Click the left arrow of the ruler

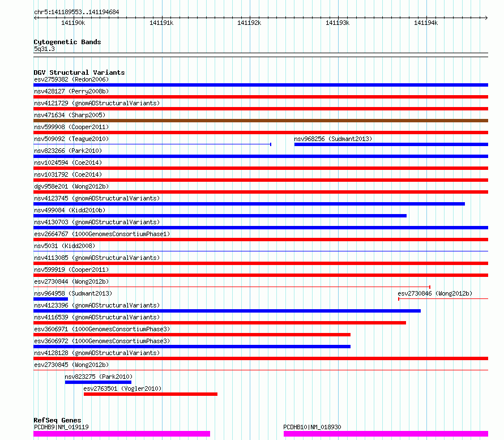coord(35,18)
